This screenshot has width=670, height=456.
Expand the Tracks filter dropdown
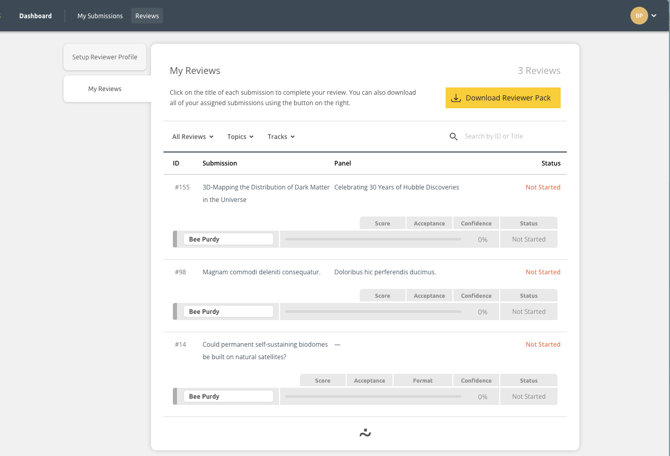[x=280, y=137]
